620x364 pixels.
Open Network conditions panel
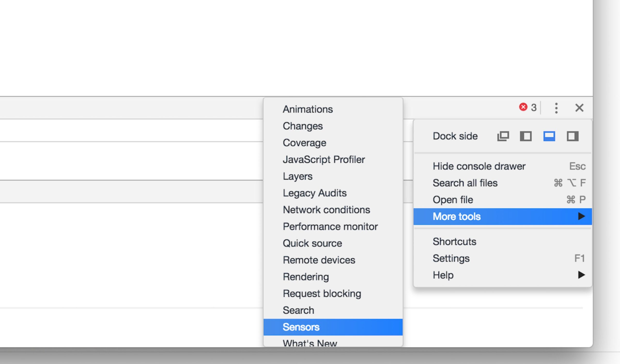click(x=326, y=210)
